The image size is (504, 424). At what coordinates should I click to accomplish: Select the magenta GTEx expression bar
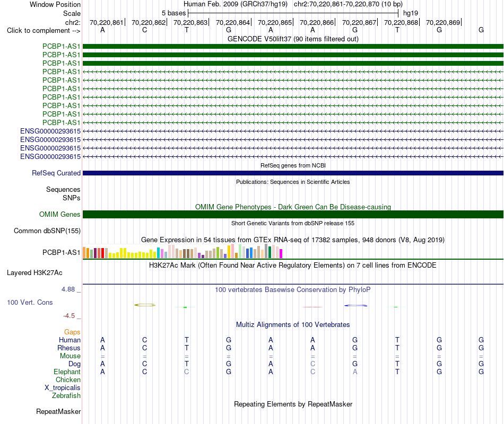point(281,253)
